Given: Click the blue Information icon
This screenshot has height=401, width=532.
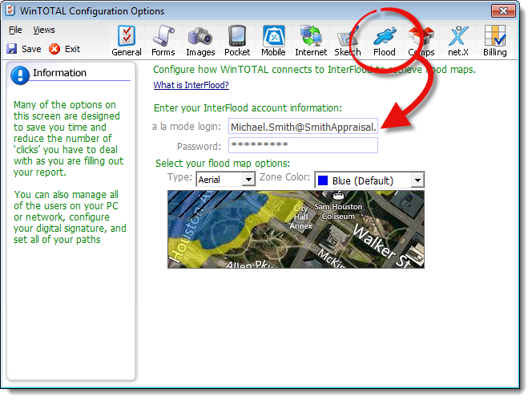Looking at the screenshot, I should pyautogui.click(x=20, y=75).
